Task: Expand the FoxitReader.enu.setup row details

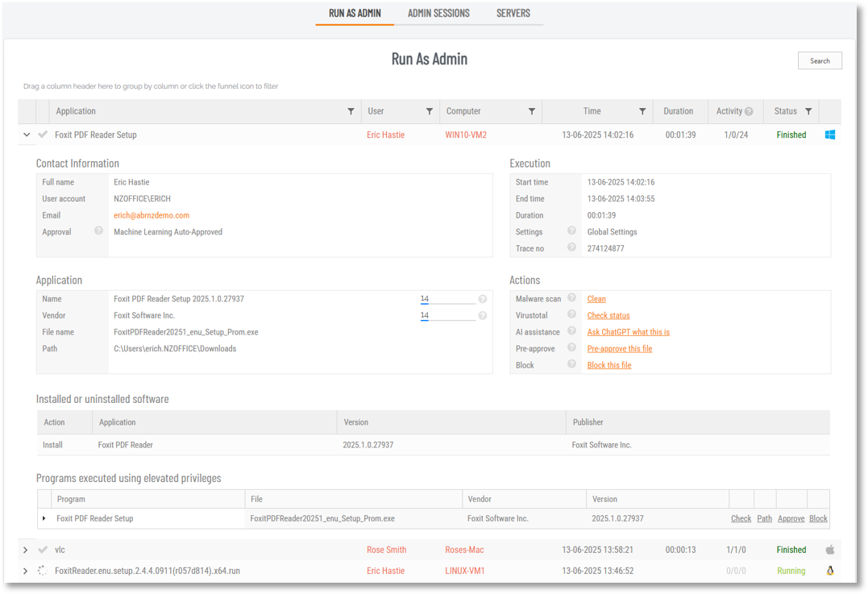Action: (26, 571)
